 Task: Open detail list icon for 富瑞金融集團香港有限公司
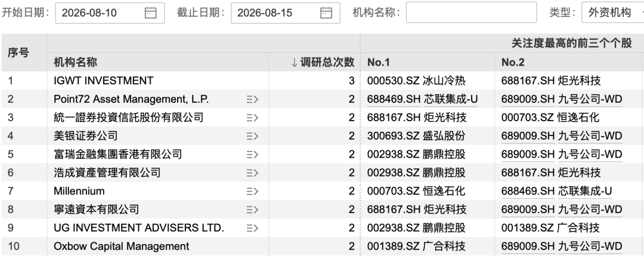tap(252, 155)
